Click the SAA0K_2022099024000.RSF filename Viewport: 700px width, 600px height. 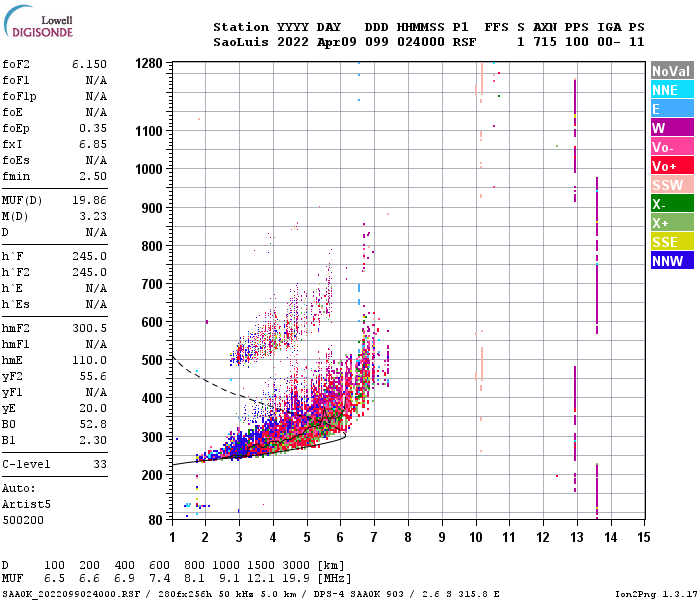click(x=71, y=594)
